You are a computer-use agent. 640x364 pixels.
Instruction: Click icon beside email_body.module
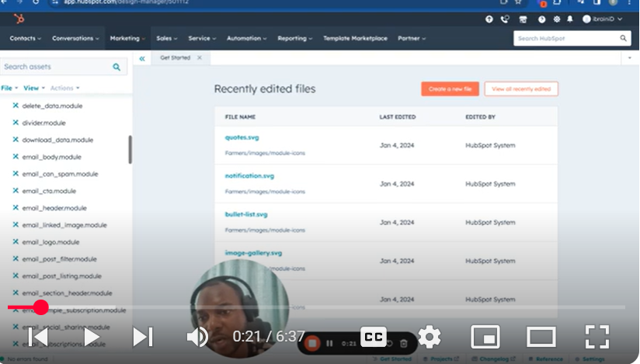pyautogui.click(x=16, y=156)
